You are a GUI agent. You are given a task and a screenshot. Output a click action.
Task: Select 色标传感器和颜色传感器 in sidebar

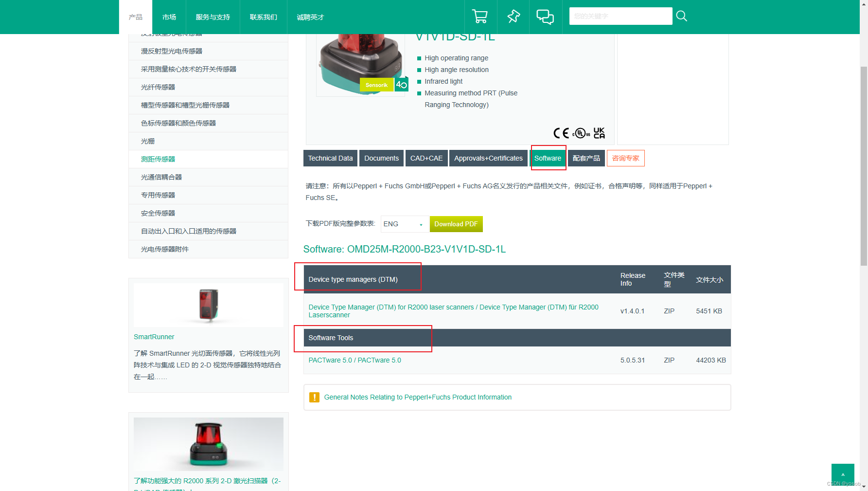tap(208, 123)
